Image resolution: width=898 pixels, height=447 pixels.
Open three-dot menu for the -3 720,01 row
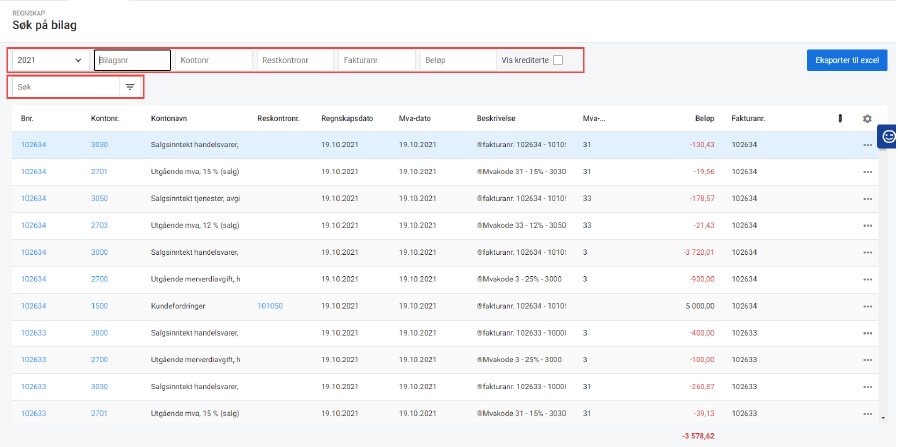tap(867, 253)
